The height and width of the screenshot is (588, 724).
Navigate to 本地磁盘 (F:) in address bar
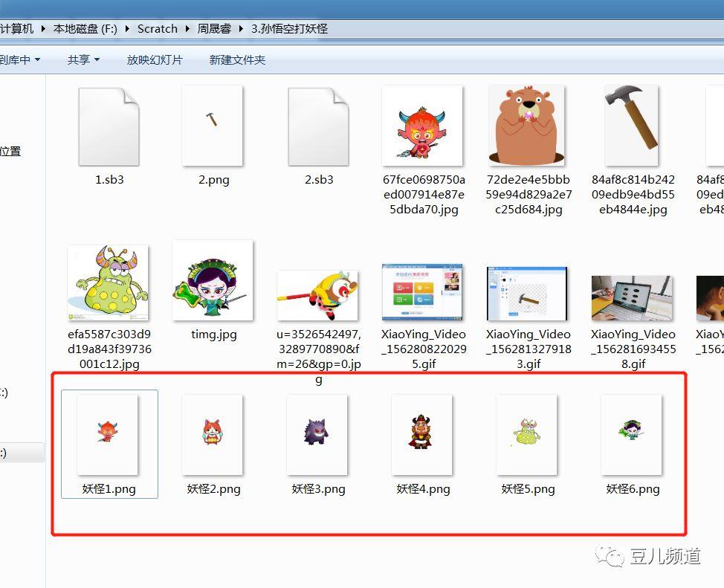point(85,29)
